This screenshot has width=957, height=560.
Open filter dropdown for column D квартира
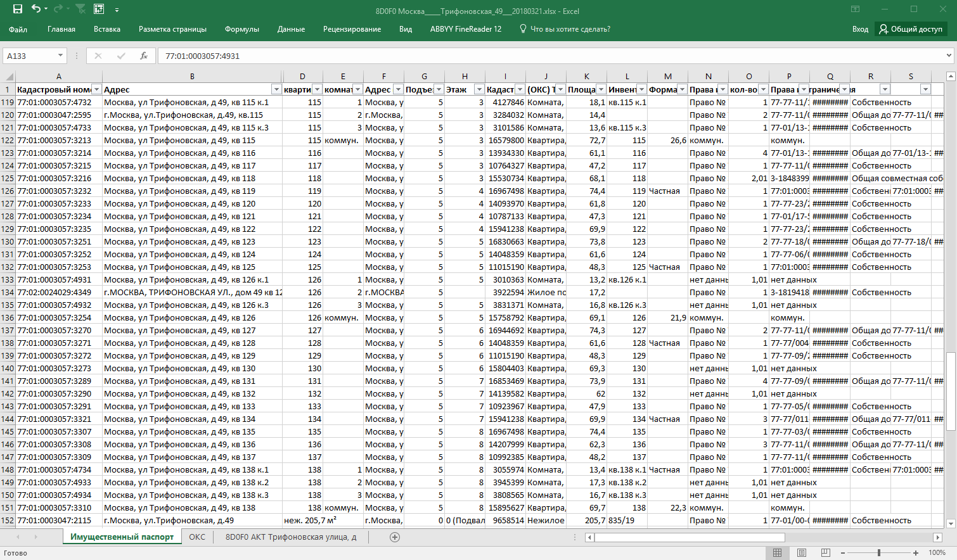(317, 89)
